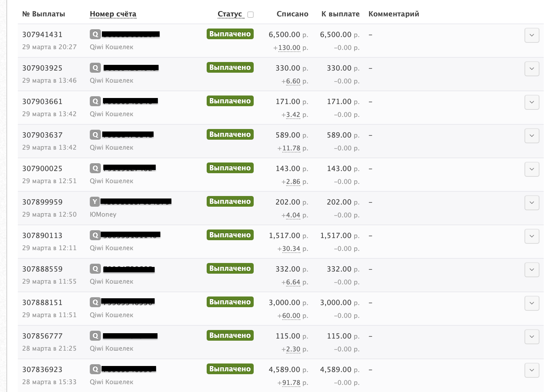Viewport: 553px width, 392px height.
Task: Click the +130.00 commission amount
Action: (289, 48)
